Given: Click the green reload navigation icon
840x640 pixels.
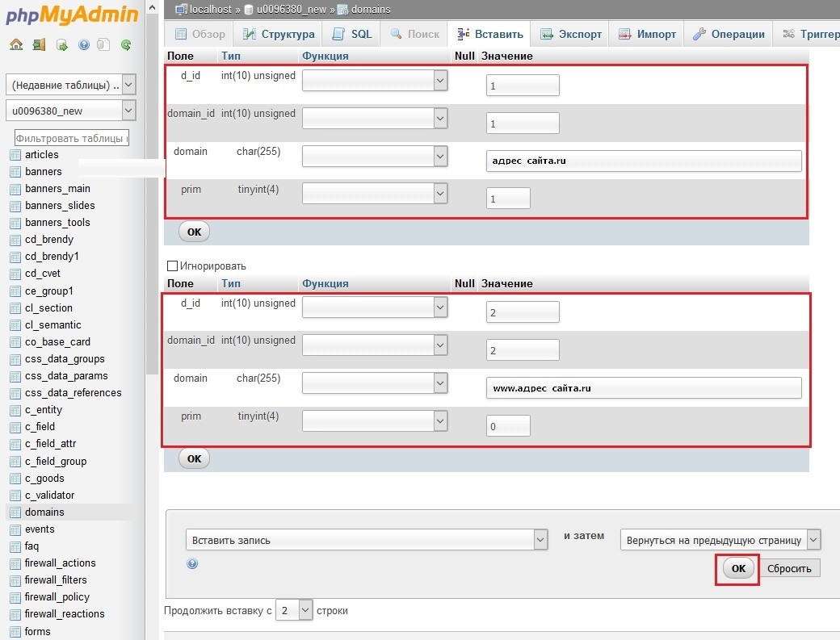Looking at the screenshot, I should click(126, 45).
